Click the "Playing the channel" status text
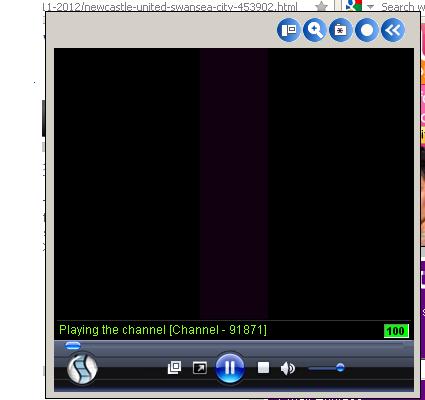The image size is (425, 400). pyautogui.click(x=112, y=330)
